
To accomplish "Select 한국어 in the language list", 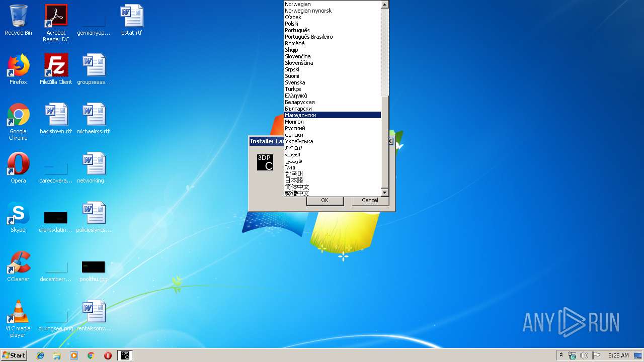I will (333, 173).
